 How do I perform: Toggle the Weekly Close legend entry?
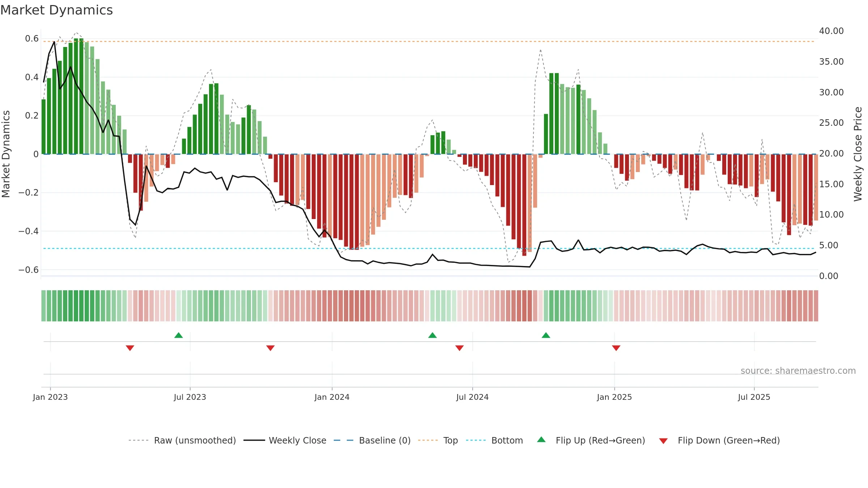(x=285, y=440)
